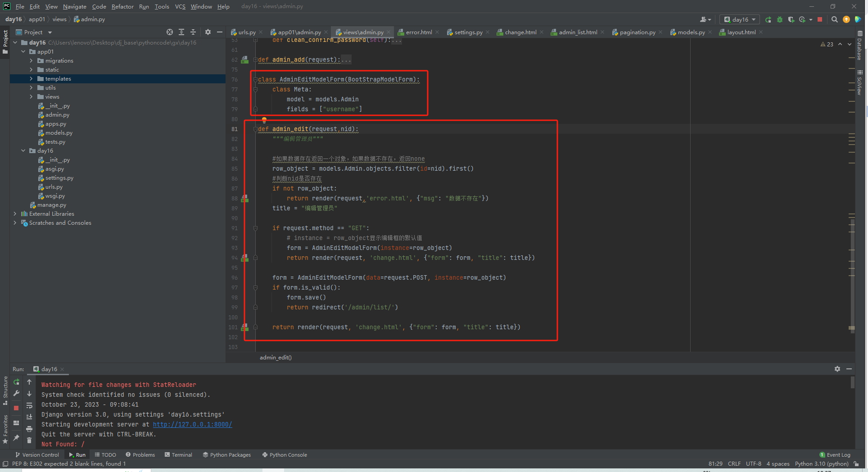Screen dimensions: 868x472
Task: Clear run console with trash icon
Action: pyautogui.click(x=29, y=440)
